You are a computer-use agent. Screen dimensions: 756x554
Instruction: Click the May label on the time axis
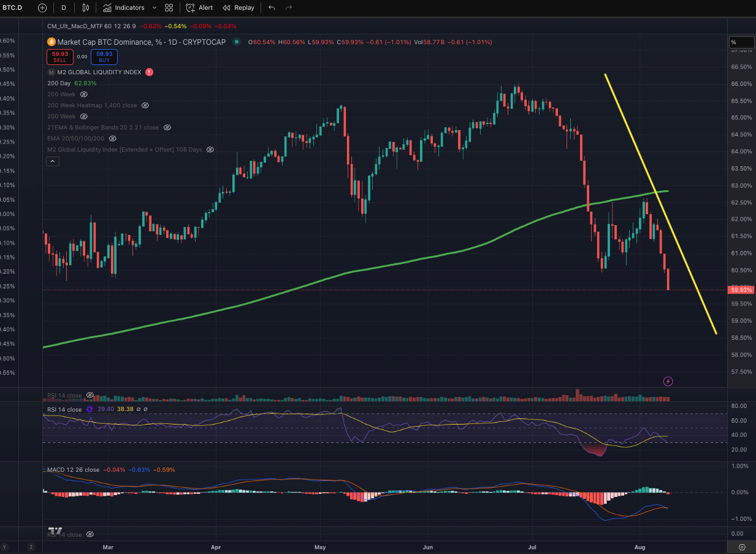point(321,547)
